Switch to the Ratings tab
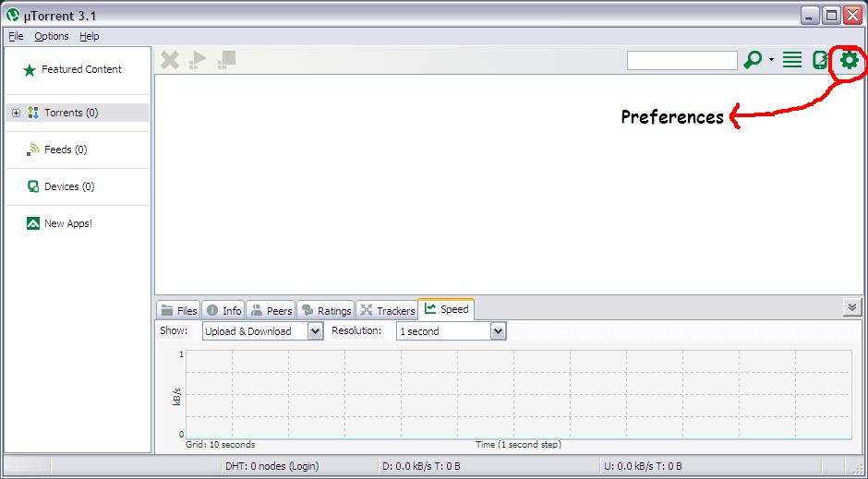Image resolution: width=868 pixels, height=479 pixels. pyautogui.click(x=326, y=311)
